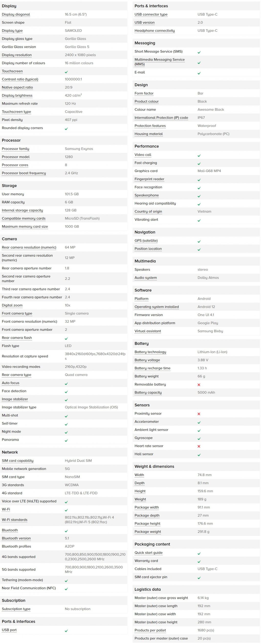Click the Processor family underlined label
Screen dimensions: 261x644
[15, 149]
